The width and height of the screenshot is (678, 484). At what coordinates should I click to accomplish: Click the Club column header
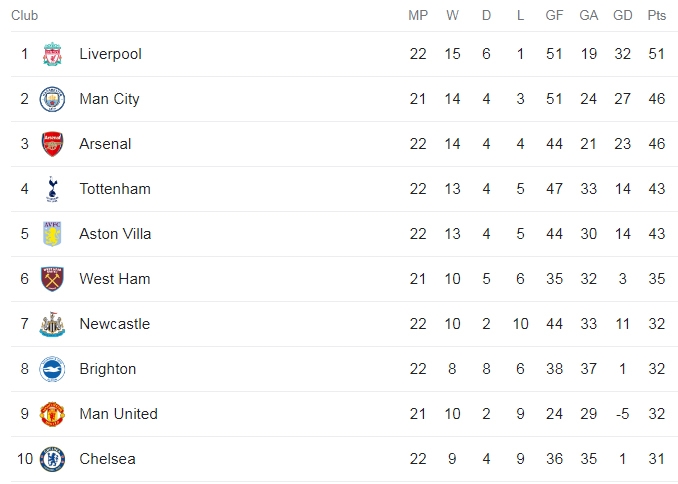25,16
